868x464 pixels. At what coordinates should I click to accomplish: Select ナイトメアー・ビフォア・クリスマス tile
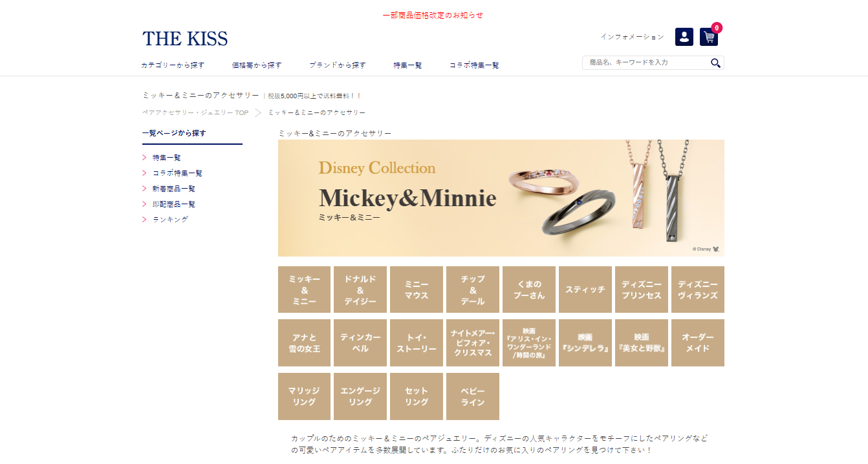pos(473,343)
